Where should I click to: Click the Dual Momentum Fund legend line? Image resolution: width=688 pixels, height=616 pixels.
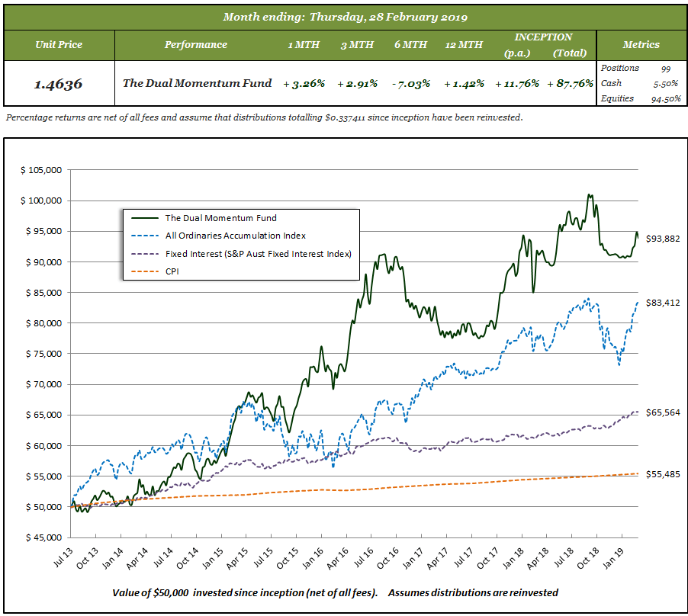click(144, 218)
